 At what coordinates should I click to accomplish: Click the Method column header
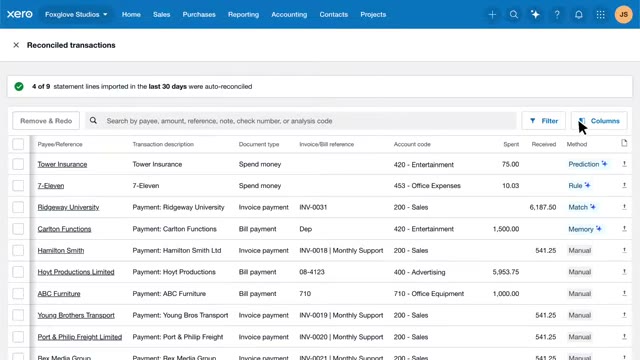[577, 144]
